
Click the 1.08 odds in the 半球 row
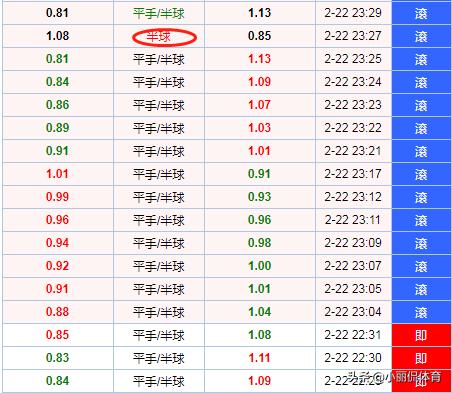(x=57, y=36)
